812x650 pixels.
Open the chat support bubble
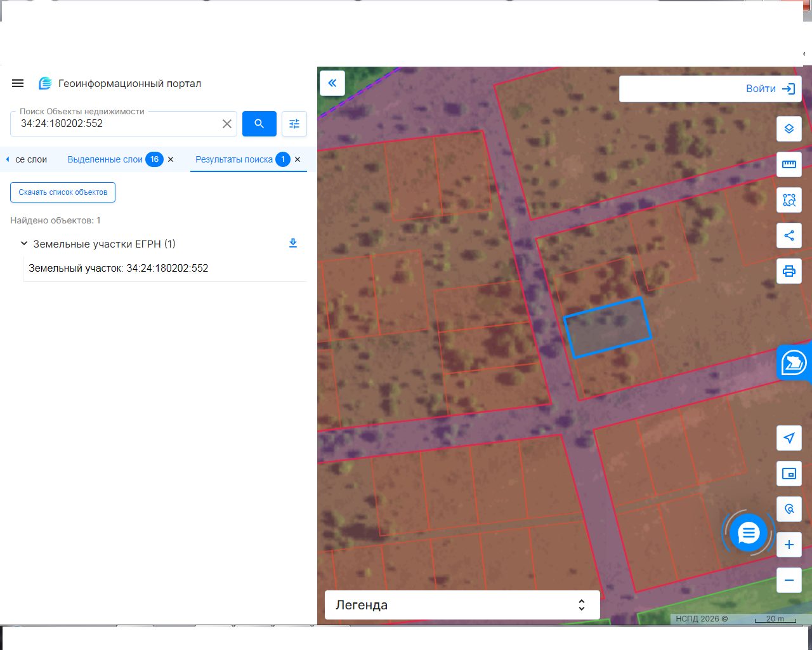(x=749, y=533)
